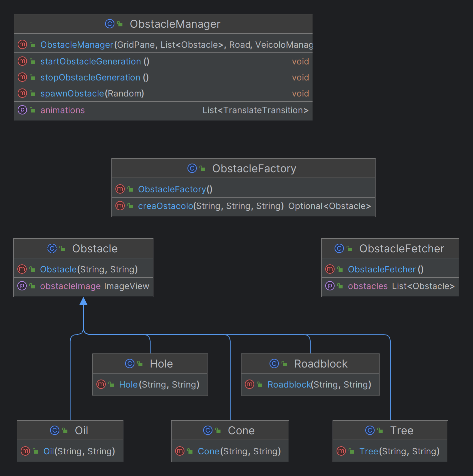Click the method icon beside creaOstacolo
The width and height of the screenshot is (473, 476).
point(120,206)
